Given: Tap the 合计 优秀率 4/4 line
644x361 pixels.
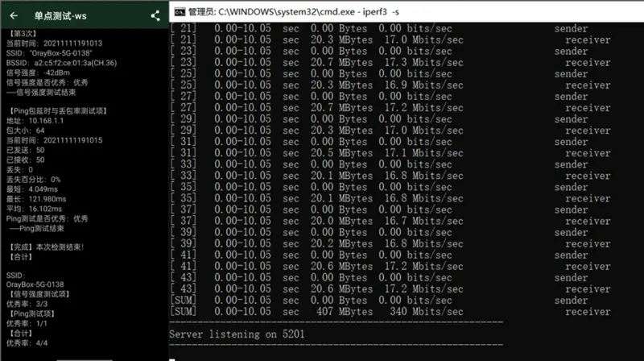Looking at the screenshot, I should pyautogui.click(x=27, y=343).
